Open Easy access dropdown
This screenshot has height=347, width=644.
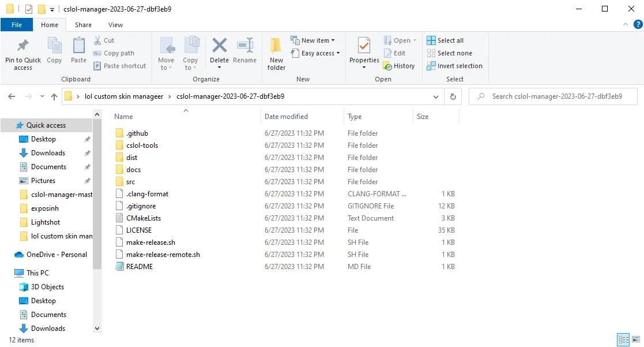[315, 53]
